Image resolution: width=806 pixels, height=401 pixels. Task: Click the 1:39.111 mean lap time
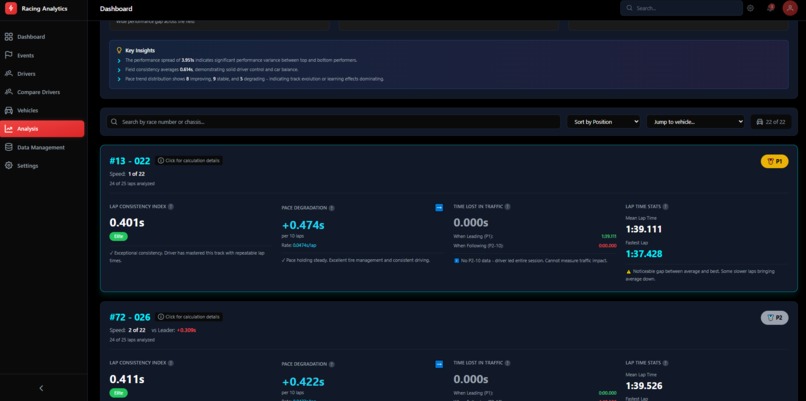[644, 229]
